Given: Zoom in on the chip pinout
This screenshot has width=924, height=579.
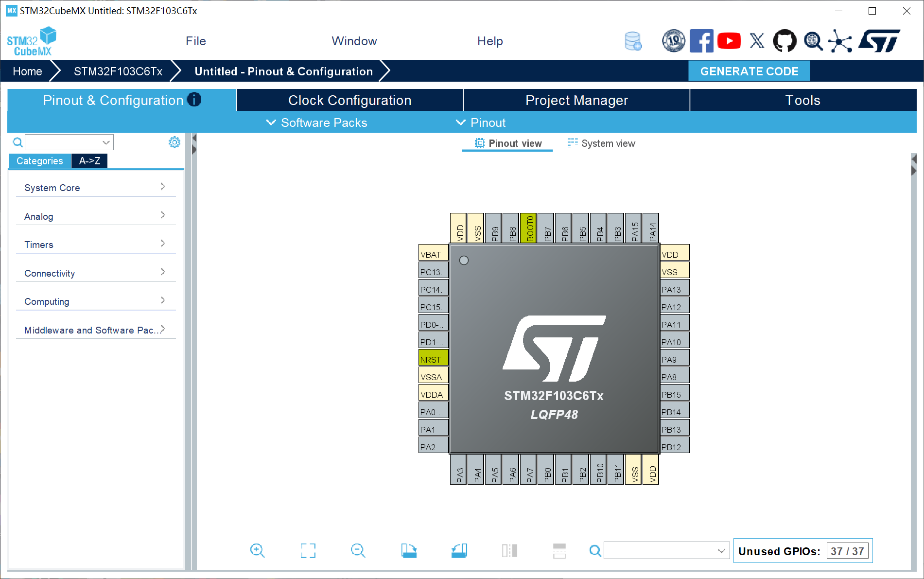Looking at the screenshot, I should click(257, 550).
